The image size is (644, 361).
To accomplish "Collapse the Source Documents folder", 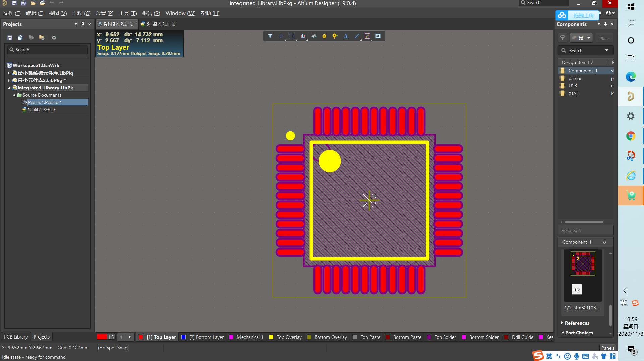I will pos(14,95).
